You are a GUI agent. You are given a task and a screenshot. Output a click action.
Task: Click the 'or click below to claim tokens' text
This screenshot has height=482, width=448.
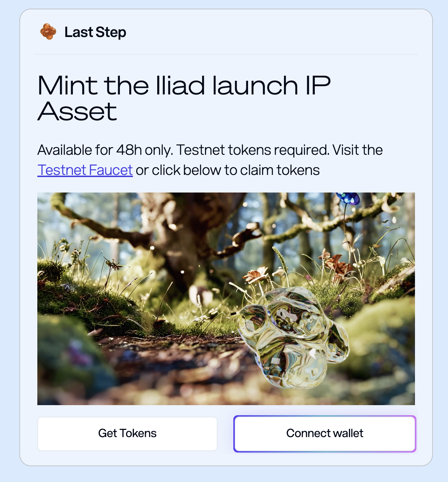[x=228, y=170]
